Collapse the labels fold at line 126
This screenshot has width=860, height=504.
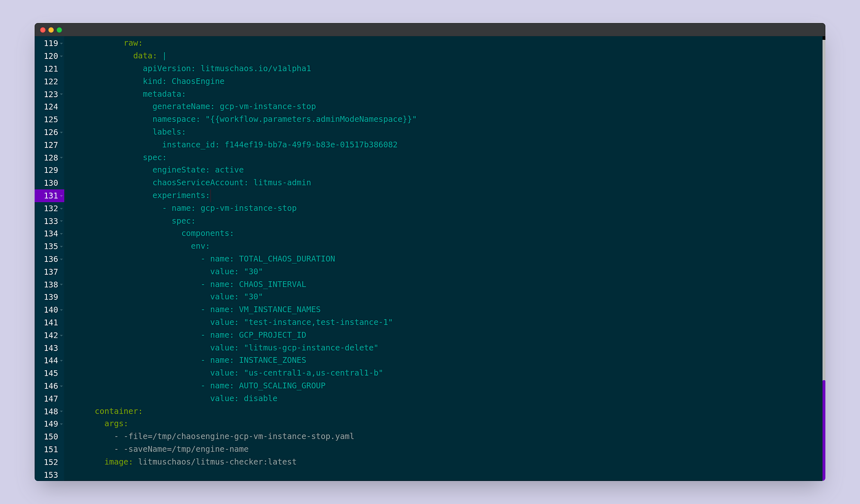tap(61, 132)
